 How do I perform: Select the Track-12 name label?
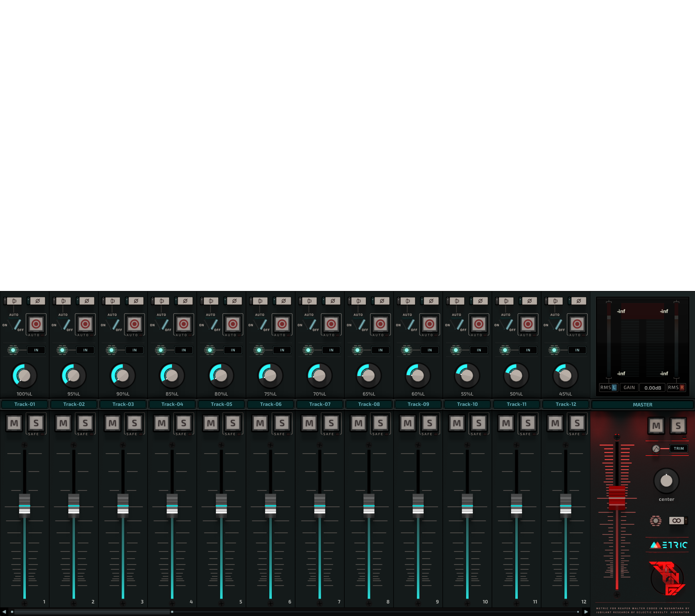tap(566, 404)
